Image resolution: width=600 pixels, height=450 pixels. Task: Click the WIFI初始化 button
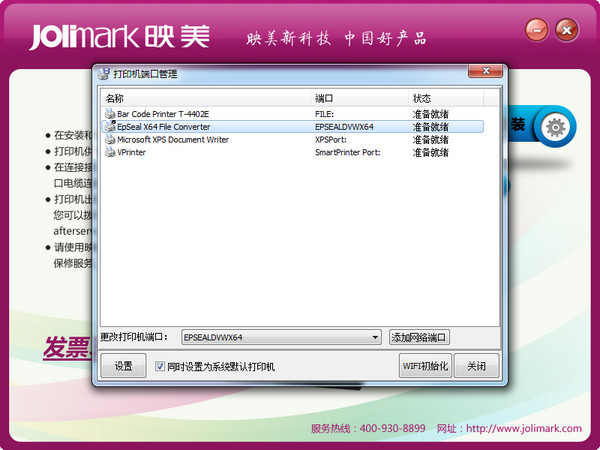click(425, 366)
